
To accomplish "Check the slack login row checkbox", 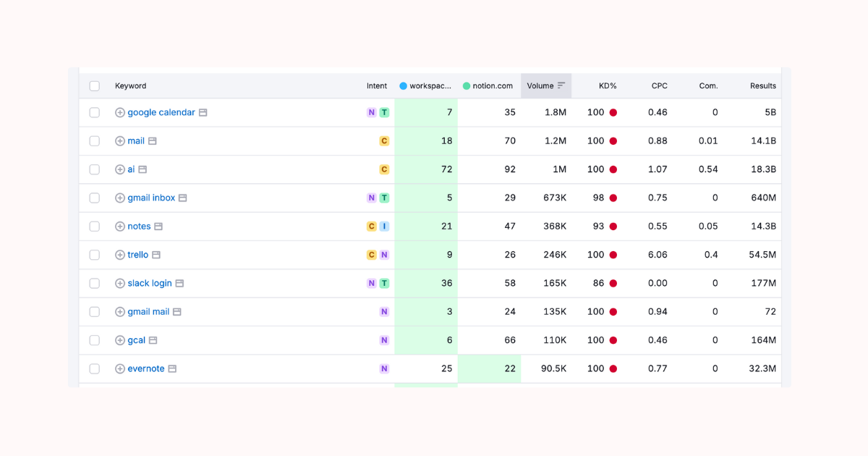I will coord(95,283).
